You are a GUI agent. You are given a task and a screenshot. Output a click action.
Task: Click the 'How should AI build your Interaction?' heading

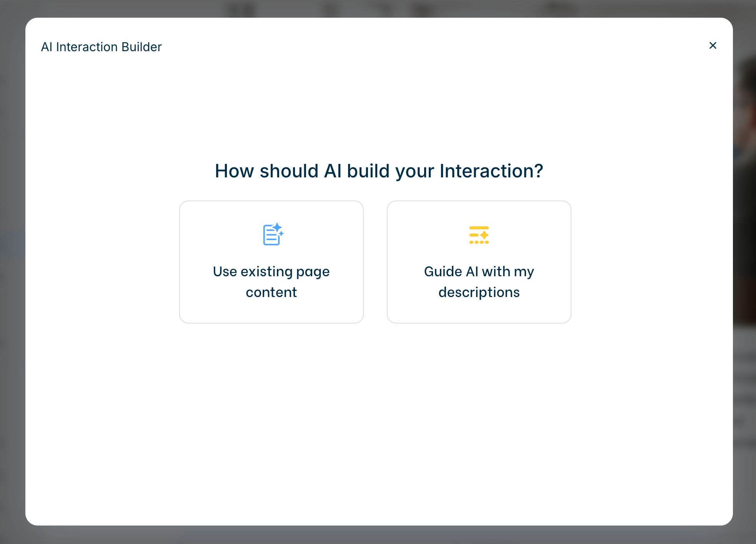379,171
